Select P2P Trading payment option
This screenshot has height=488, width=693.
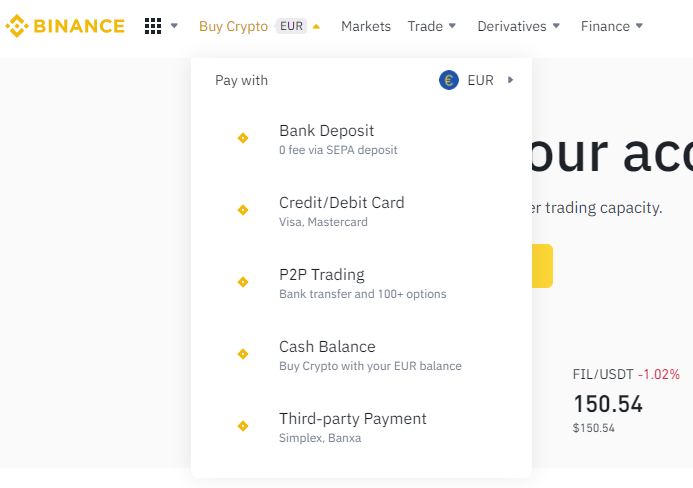361,283
